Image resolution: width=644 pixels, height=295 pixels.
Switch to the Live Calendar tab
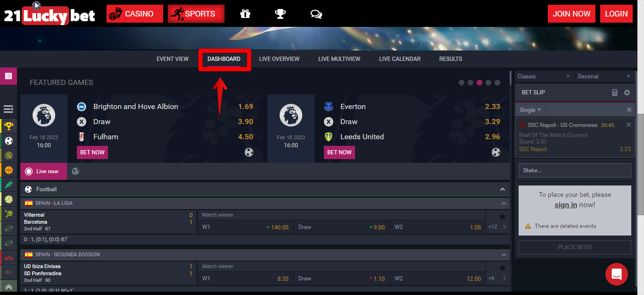[x=400, y=59]
